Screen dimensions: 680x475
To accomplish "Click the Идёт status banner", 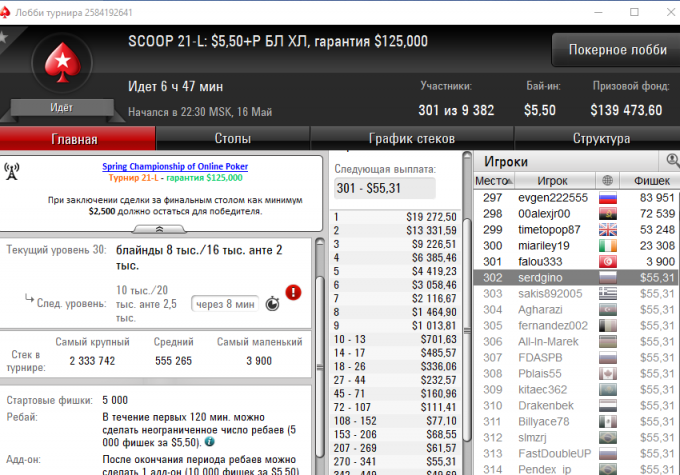I will click(62, 108).
